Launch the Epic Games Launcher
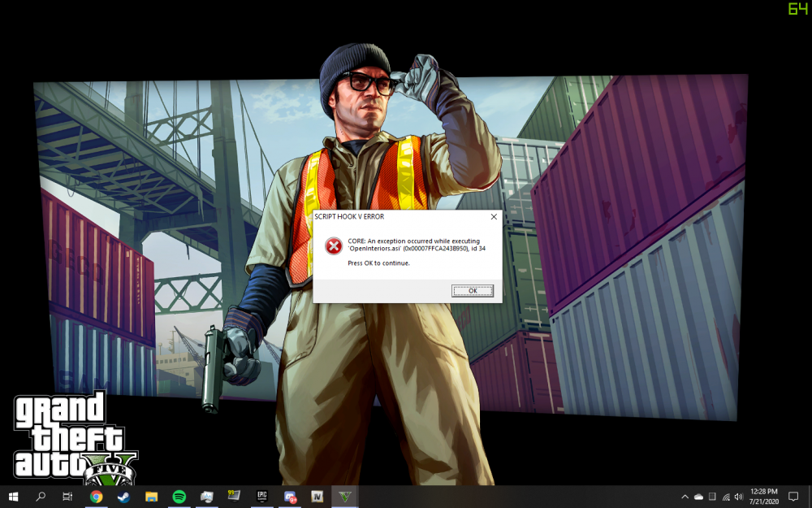812x508 pixels. (x=261, y=496)
